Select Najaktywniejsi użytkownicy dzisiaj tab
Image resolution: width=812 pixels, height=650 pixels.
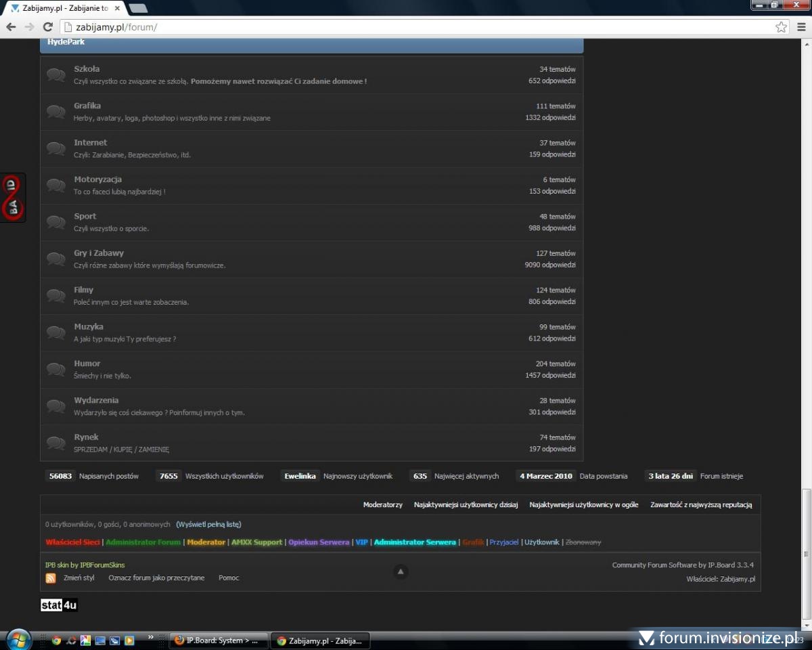(466, 504)
